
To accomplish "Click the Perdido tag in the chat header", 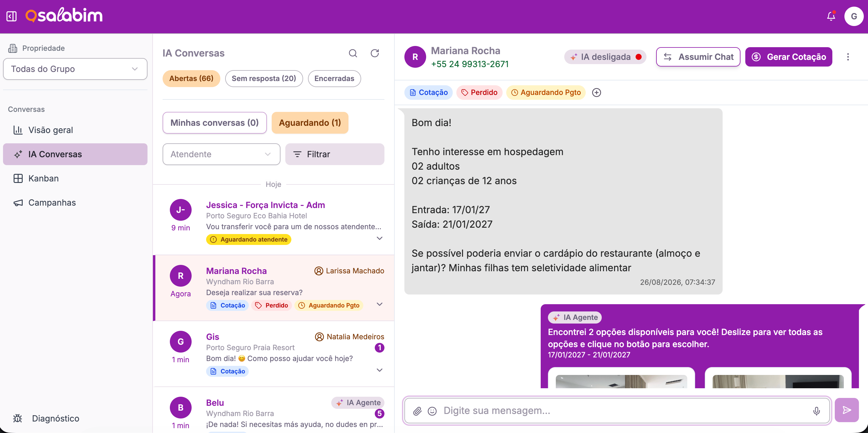I will click(x=479, y=93).
